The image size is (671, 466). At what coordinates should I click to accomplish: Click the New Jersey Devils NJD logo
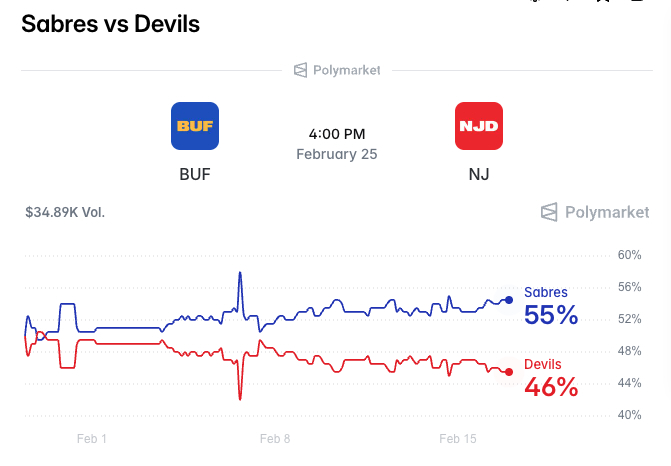coord(479,126)
